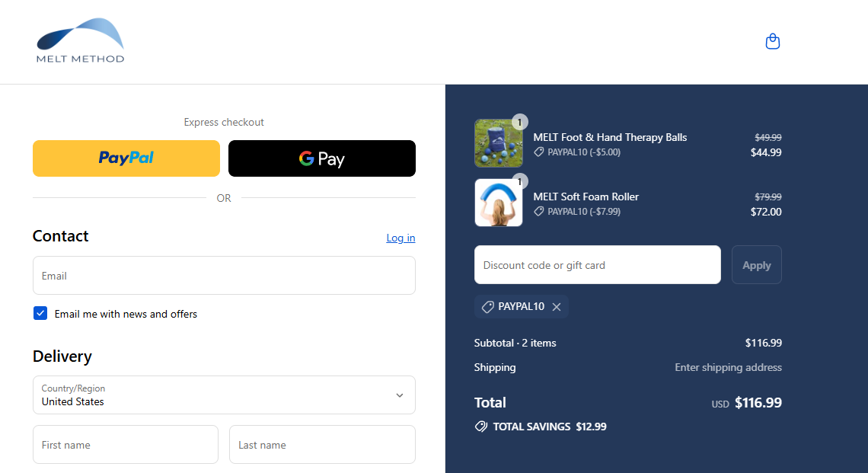Click the $44.99 discounted price
868x473 pixels.
click(765, 152)
